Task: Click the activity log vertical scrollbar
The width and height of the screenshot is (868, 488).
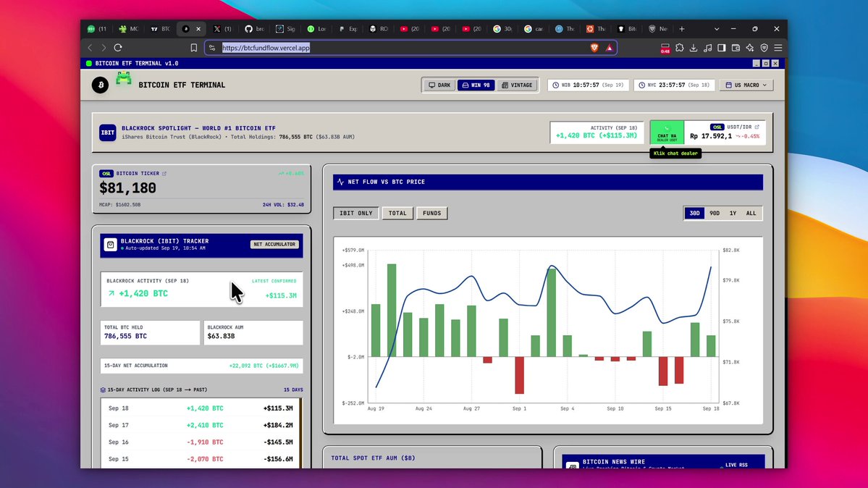Action: click(x=300, y=432)
